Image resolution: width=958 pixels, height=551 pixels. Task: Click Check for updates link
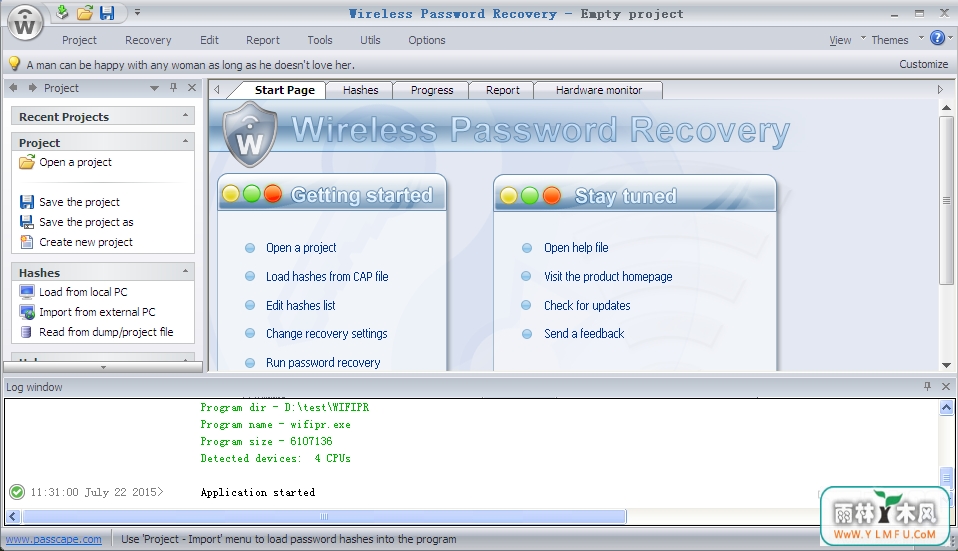(x=587, y=305)
